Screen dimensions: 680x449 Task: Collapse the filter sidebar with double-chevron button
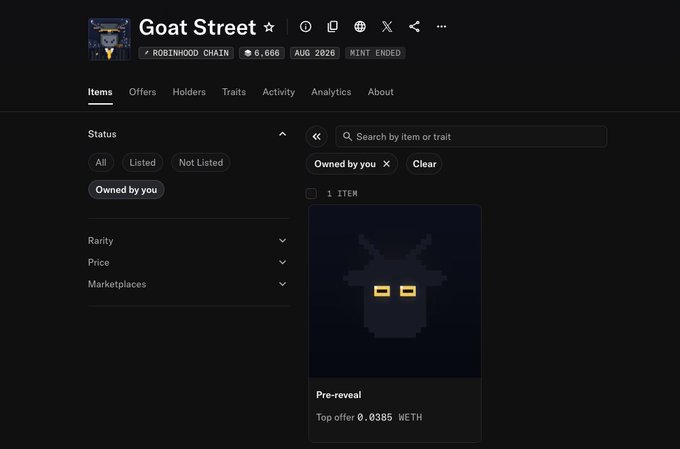(x=317, y=137)
